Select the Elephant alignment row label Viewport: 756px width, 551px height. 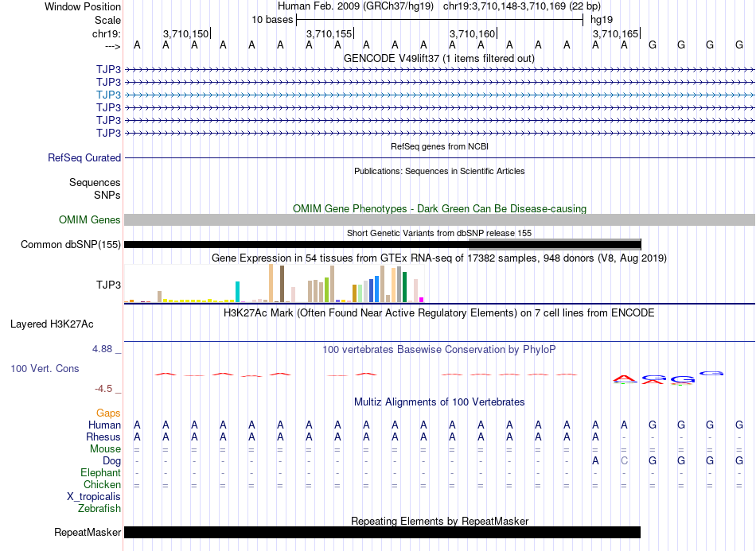[101, 472]
